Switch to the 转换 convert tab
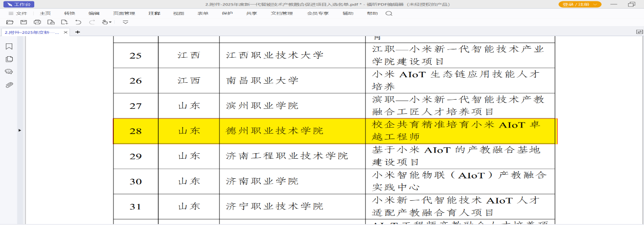Image resolution: width=644 pixels, height=225 pixels. pos(69,13)
